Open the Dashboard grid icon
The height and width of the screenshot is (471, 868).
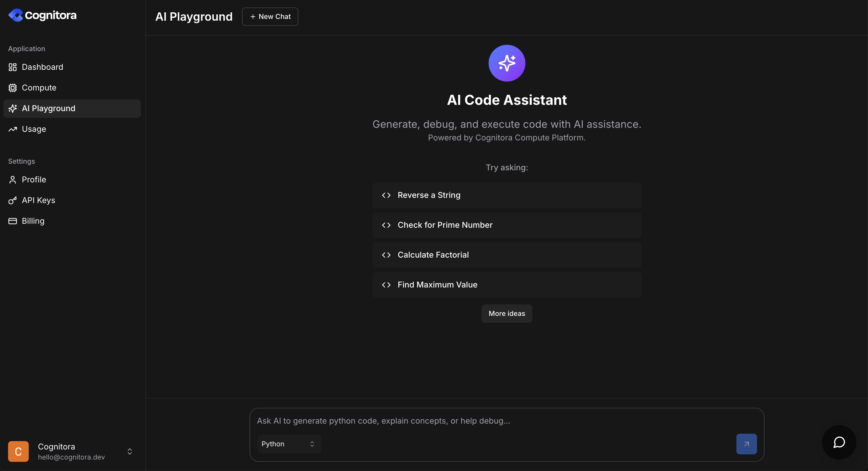(12, 67)
